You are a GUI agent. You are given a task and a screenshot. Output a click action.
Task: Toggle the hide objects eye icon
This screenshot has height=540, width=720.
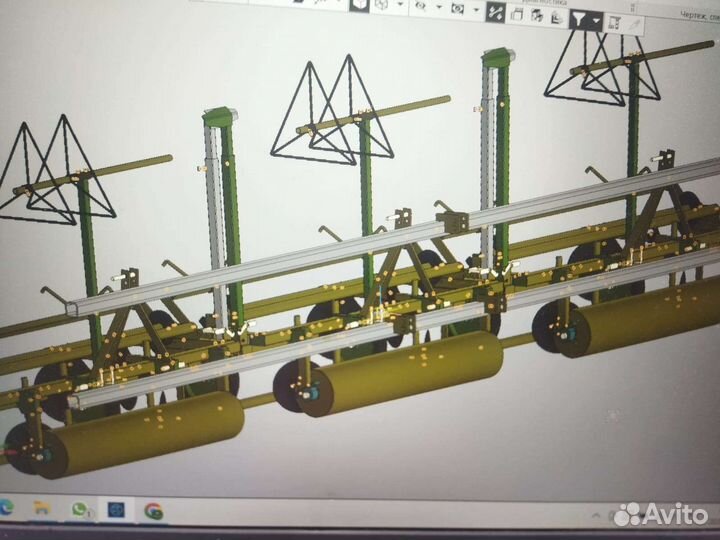click(x=420, y=6)
